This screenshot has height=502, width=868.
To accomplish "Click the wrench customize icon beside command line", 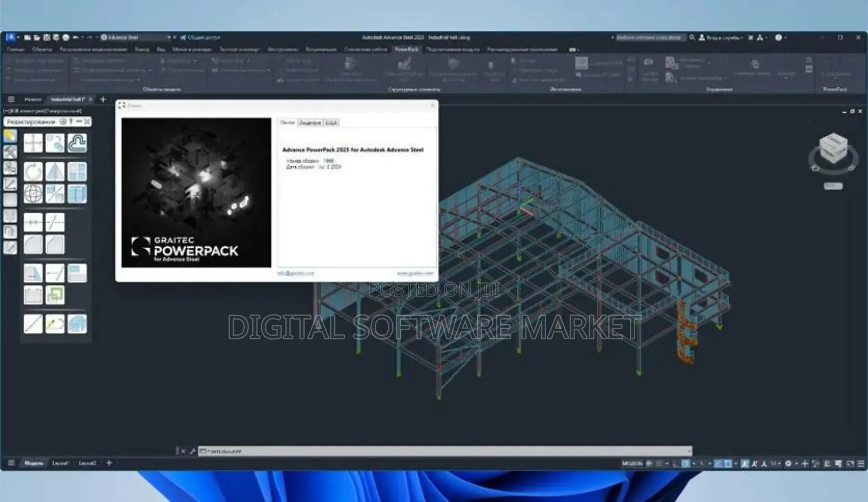I will (192, 451).
